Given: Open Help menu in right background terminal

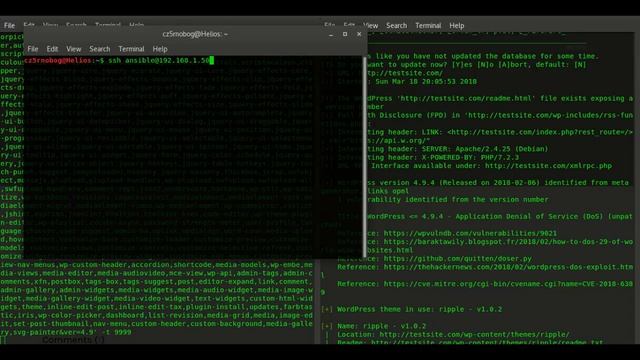Looking at the screenshot, I should [x=456, y=25].
